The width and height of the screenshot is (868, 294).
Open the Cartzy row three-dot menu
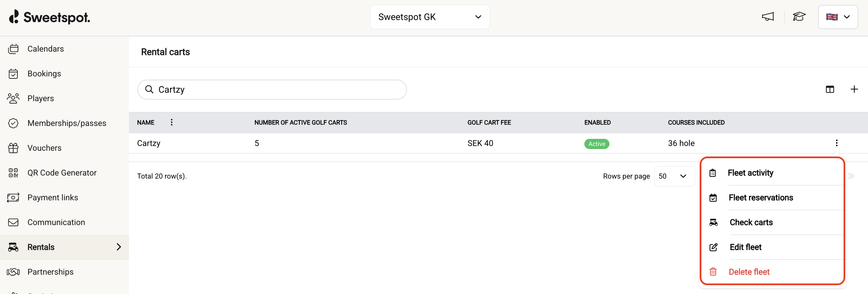836,143
